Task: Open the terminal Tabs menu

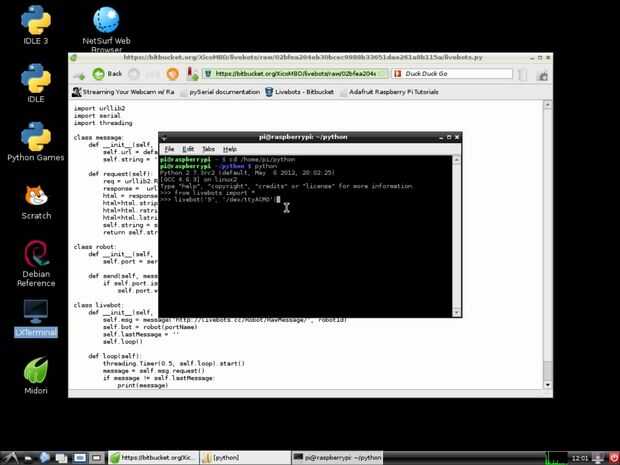Action: 208,149
